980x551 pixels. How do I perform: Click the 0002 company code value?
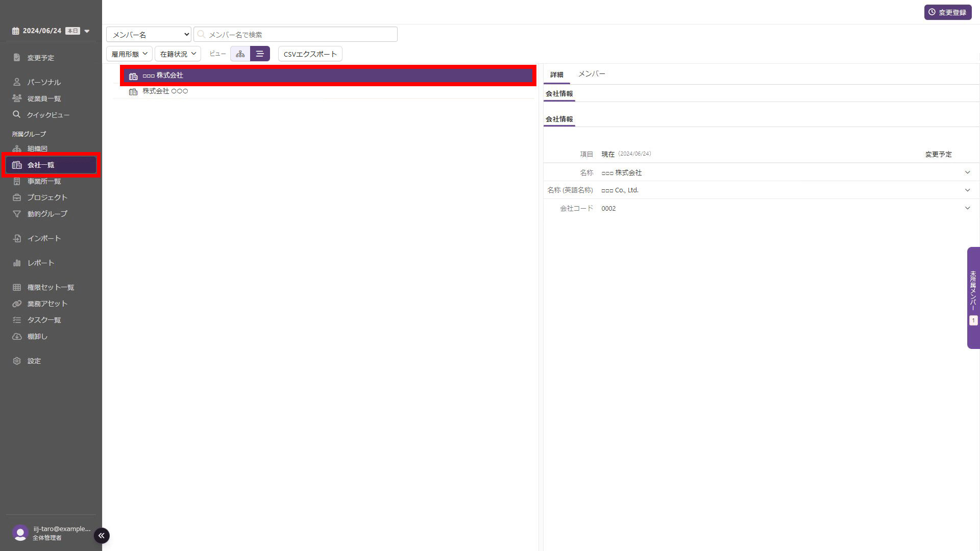tap(608, 208)
